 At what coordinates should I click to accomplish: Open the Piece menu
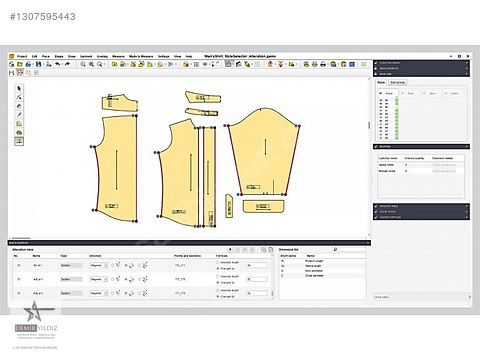[46, 56]
